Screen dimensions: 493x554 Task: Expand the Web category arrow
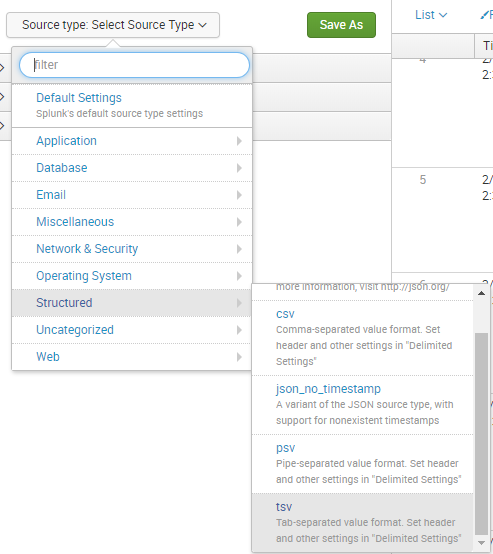pyautogui.click(x=239, y=357)
